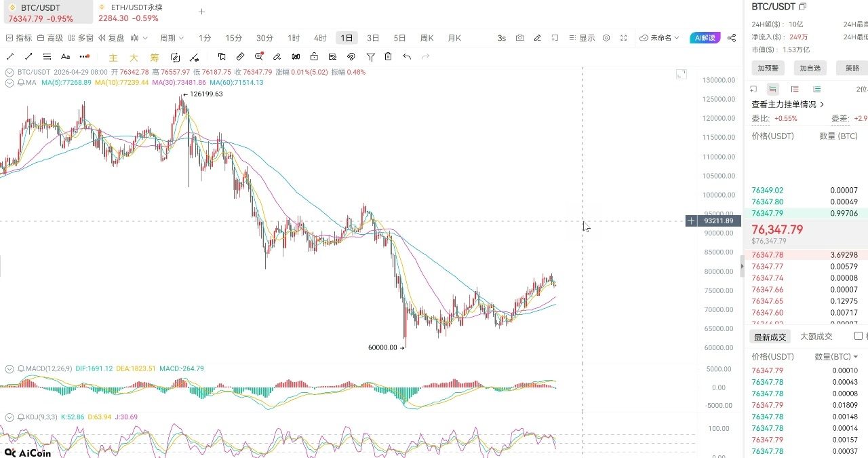Toggle the 只 checkbox beside 大额成交
Viewport: 868px width, 458px height.
[x=859, y=336]
